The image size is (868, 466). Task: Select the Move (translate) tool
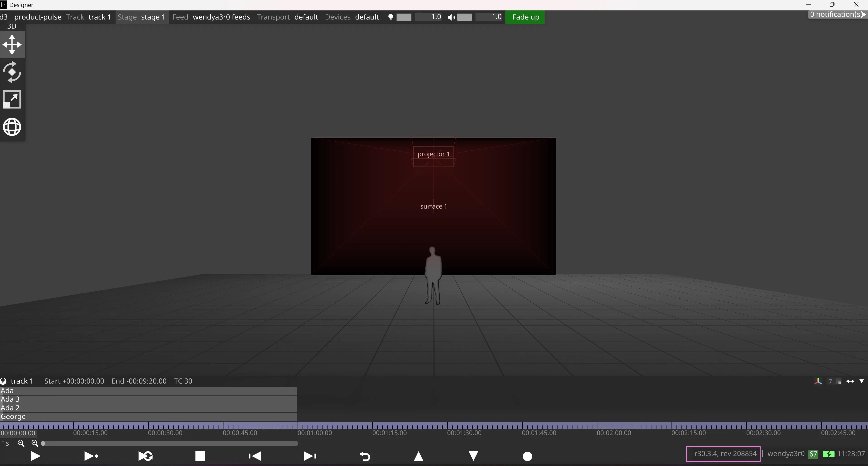12,44
